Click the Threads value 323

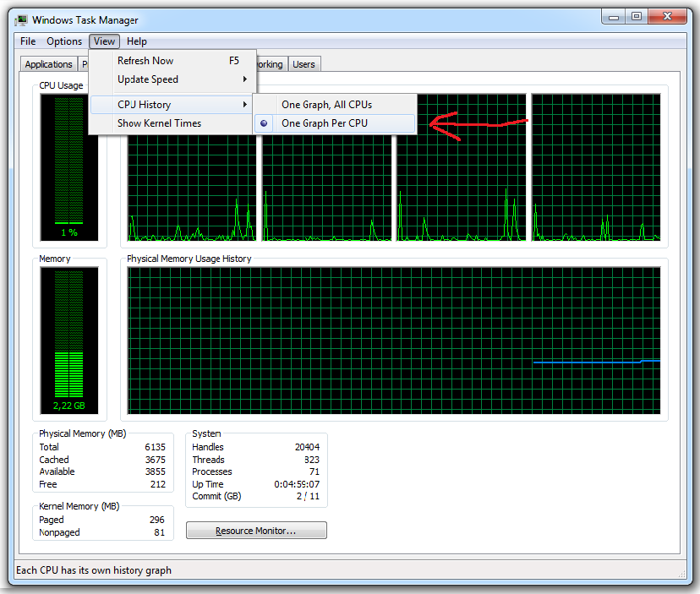coord(312,460)
